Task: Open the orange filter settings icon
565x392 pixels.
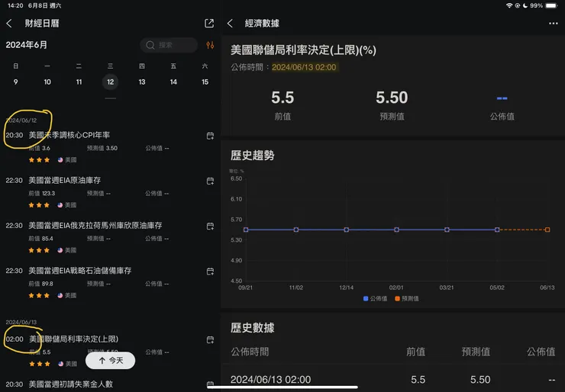Action: [x=210, y=45]
